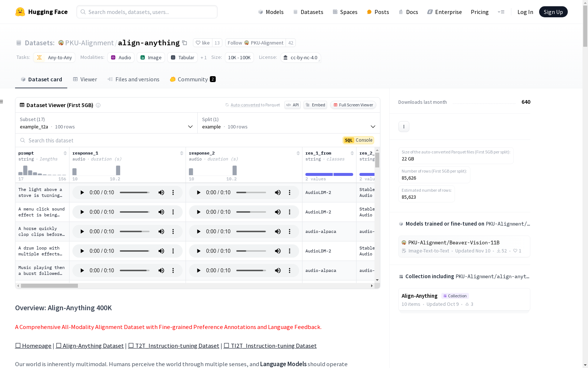Image resolution: width=588 pixels, height=368 pixels.
Task: Open the more navigation options menu icon
Action: [x=501, y=12]
